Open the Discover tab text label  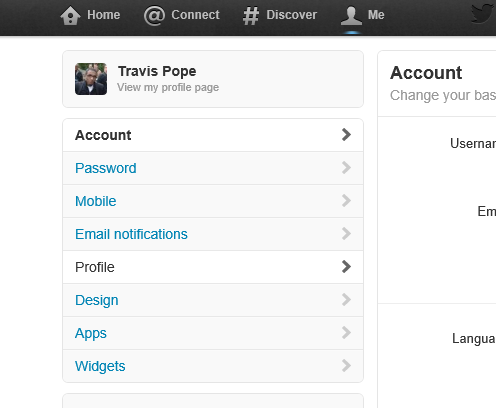[x=292, y=15]
